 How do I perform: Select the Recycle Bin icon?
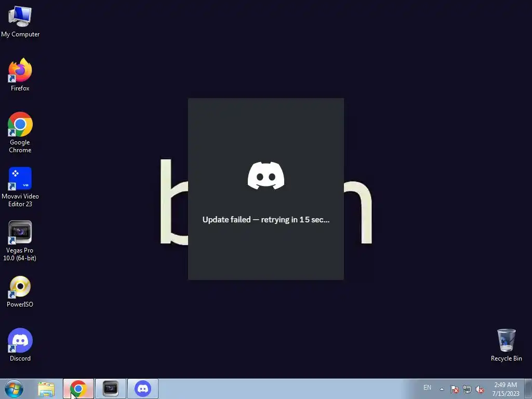coord(506,345)
